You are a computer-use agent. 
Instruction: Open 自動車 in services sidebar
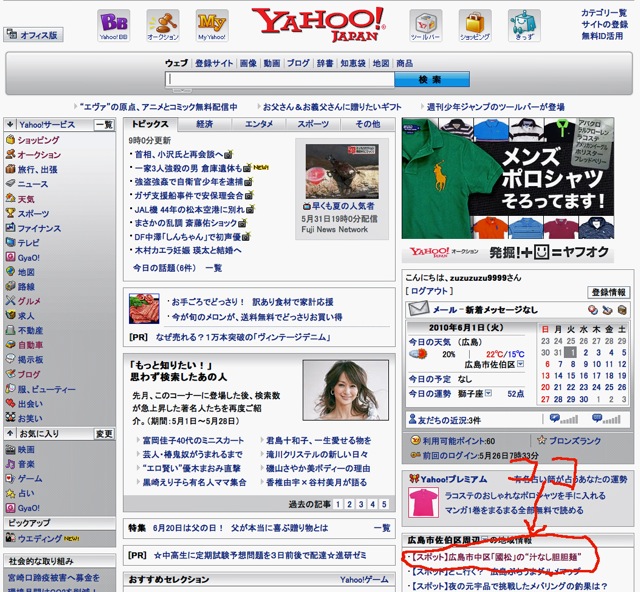coord(30,345)
